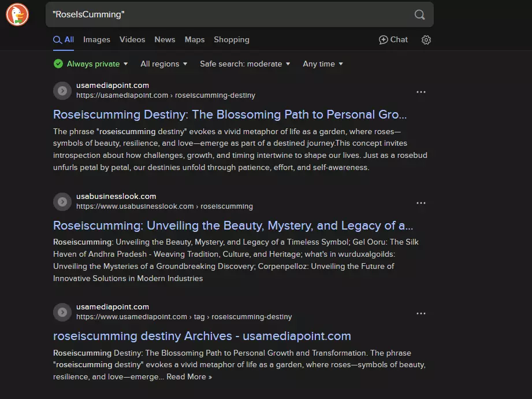Click the Read More link in Archives snippet
The image size is (532, 399).
(x=189, y=377)
